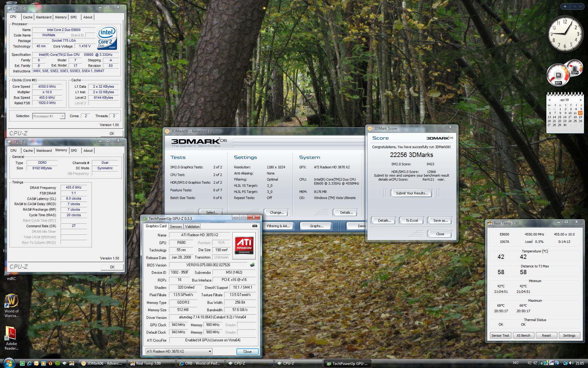Switch to Mainboard tab in top CPU-Z window
The height and width of the screenshot is (368, 588).
coord(44,17)
